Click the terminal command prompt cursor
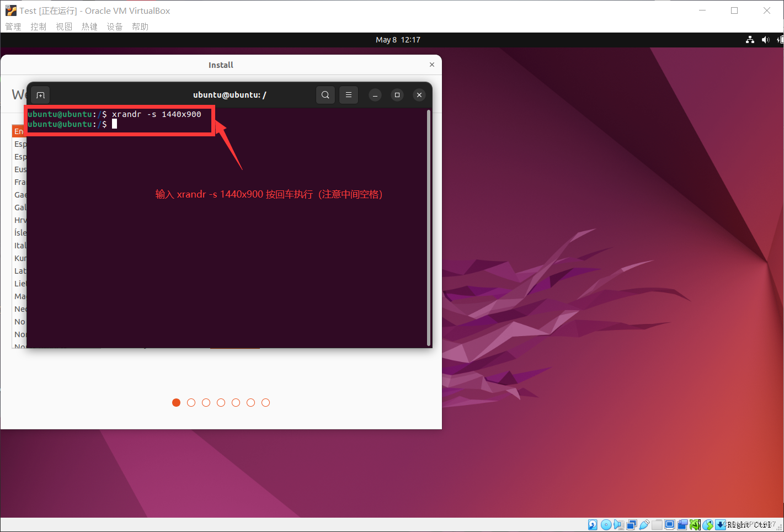This screenshot has height=532, width=784. point(115,124)
